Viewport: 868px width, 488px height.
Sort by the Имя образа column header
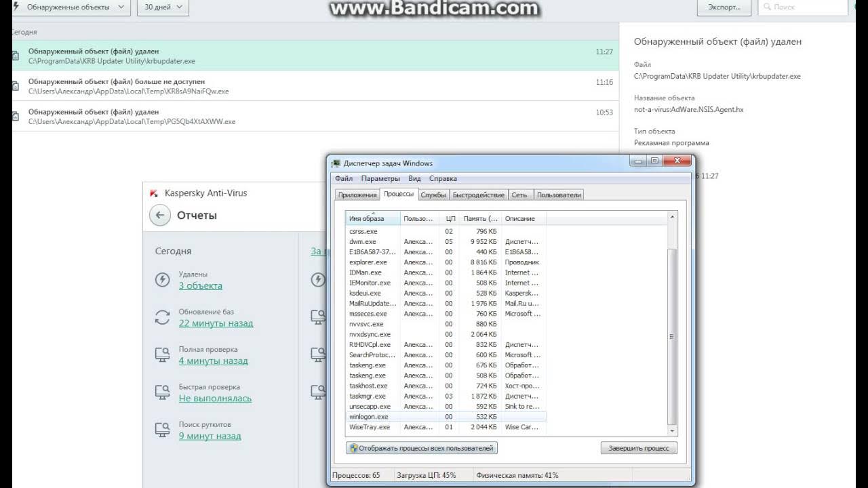click(x=372, y=218)
